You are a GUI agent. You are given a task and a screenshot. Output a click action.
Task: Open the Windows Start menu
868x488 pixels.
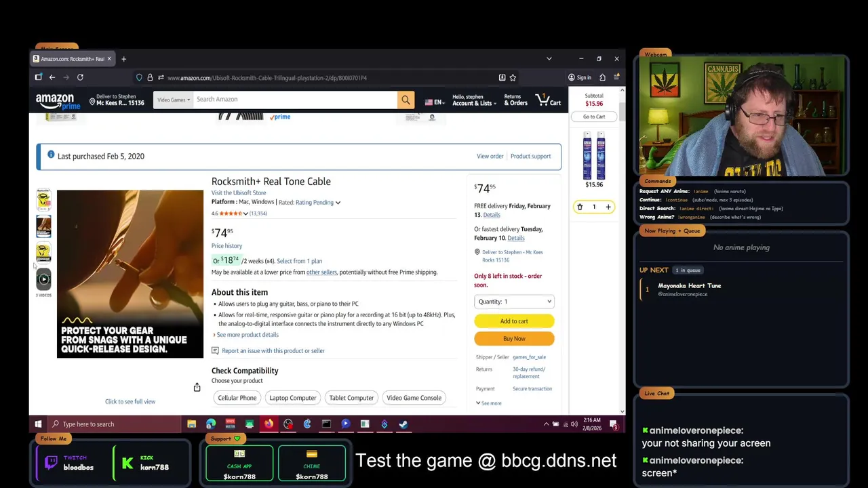point(38,424)
